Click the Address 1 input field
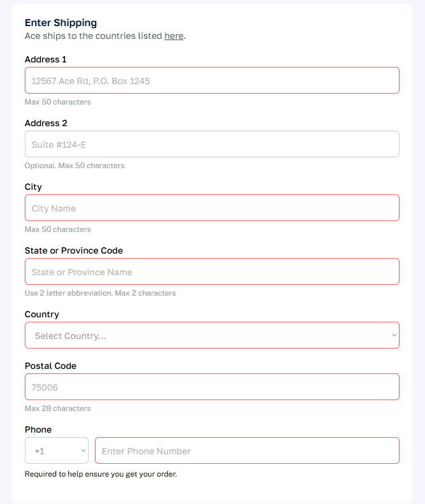 (x=212, y=80)
